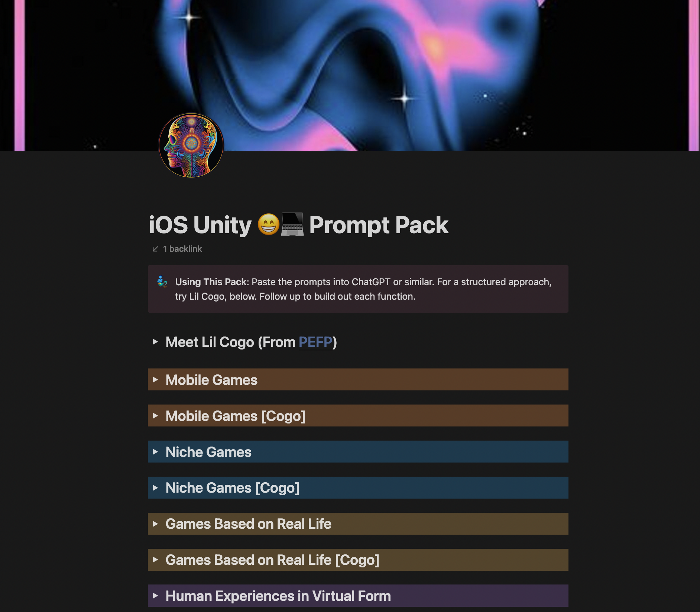Click the psychedelic brain page icon
The image size is (700, 612).
(191, 145)
